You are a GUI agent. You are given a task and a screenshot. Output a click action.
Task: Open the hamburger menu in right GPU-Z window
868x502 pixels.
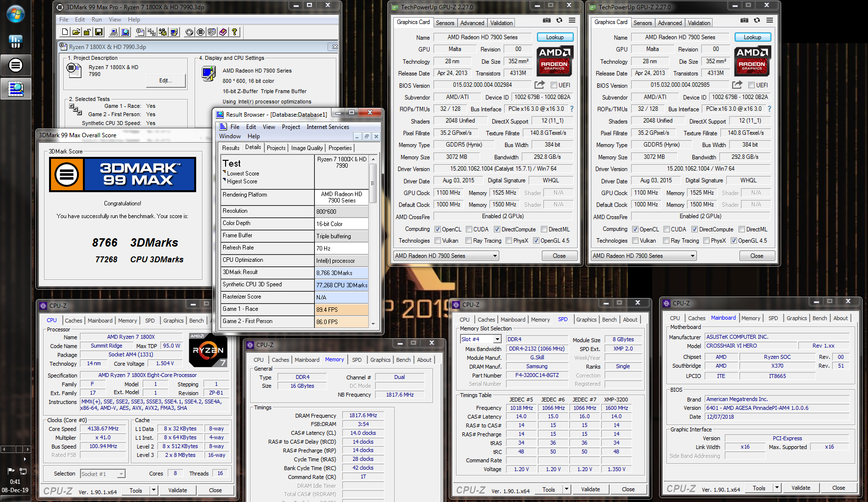769,20
